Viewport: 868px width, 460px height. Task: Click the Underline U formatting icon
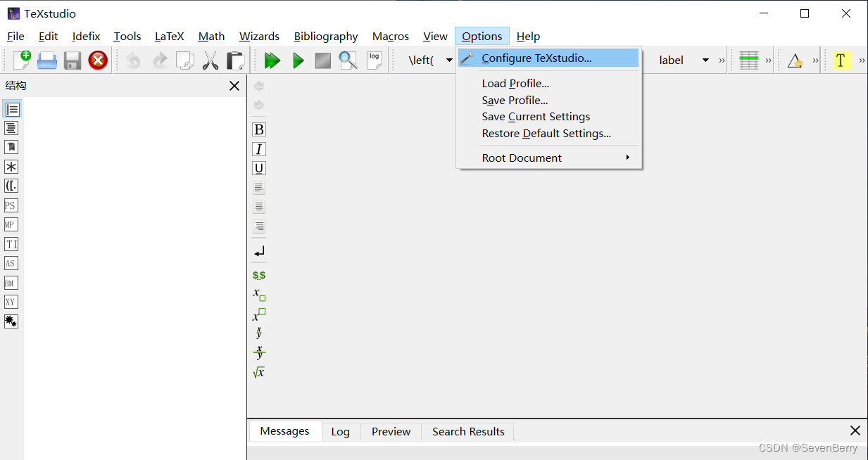tap(259, 168)
